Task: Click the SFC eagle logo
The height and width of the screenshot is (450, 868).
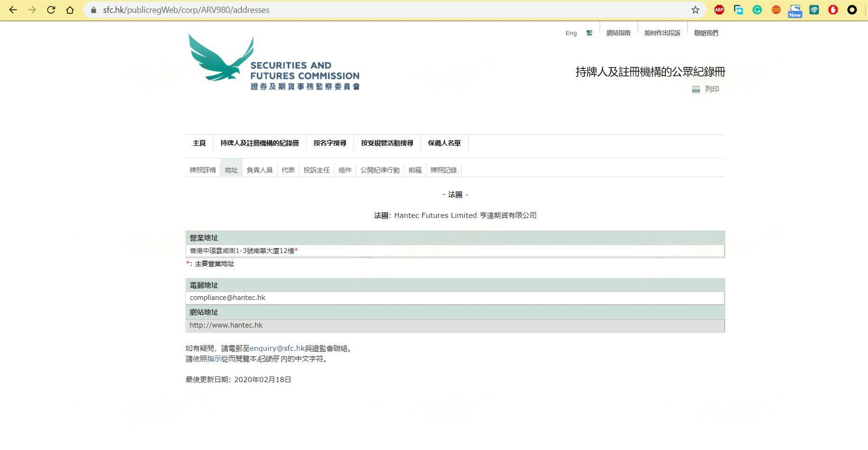Action: coord(274,62)
